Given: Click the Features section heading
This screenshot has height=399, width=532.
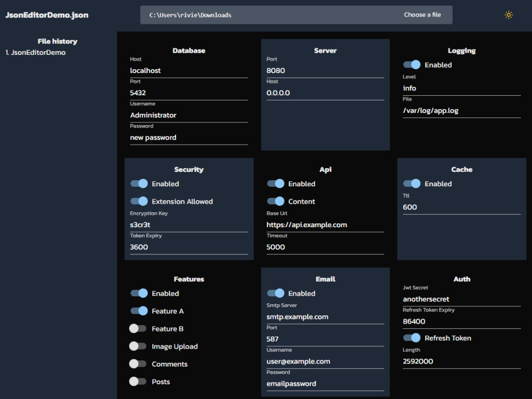Looking at the screenshot, I should coord(189,279).
